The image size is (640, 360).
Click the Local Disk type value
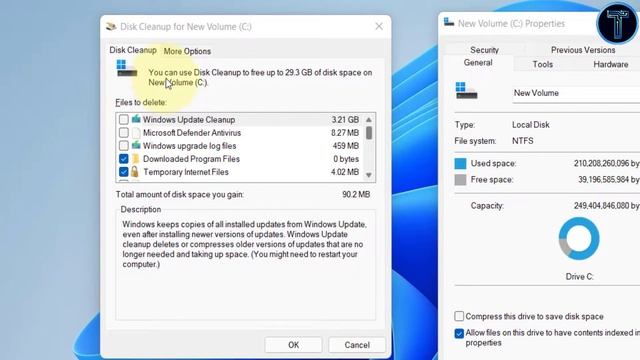pos(531,124)
